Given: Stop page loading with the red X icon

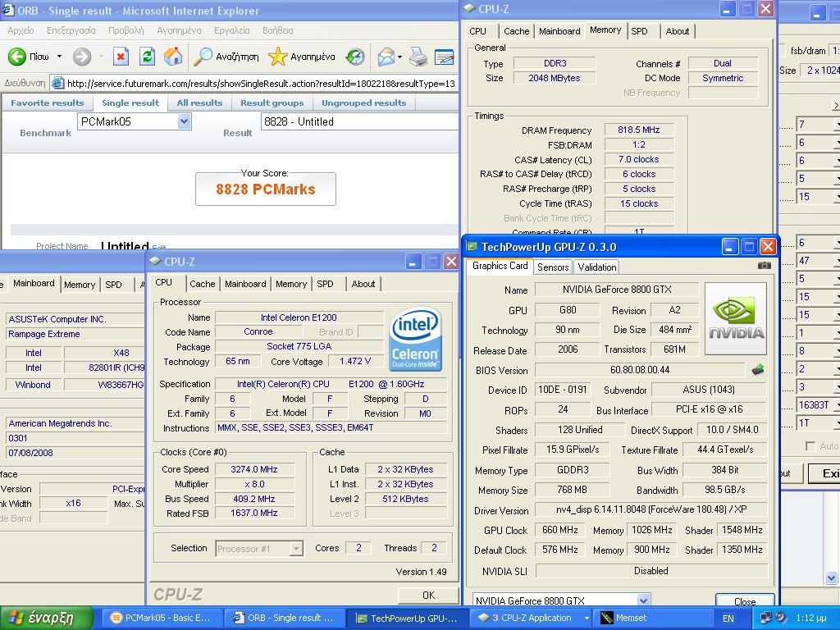Looking at the screenshot, I should tap(121, 57).
